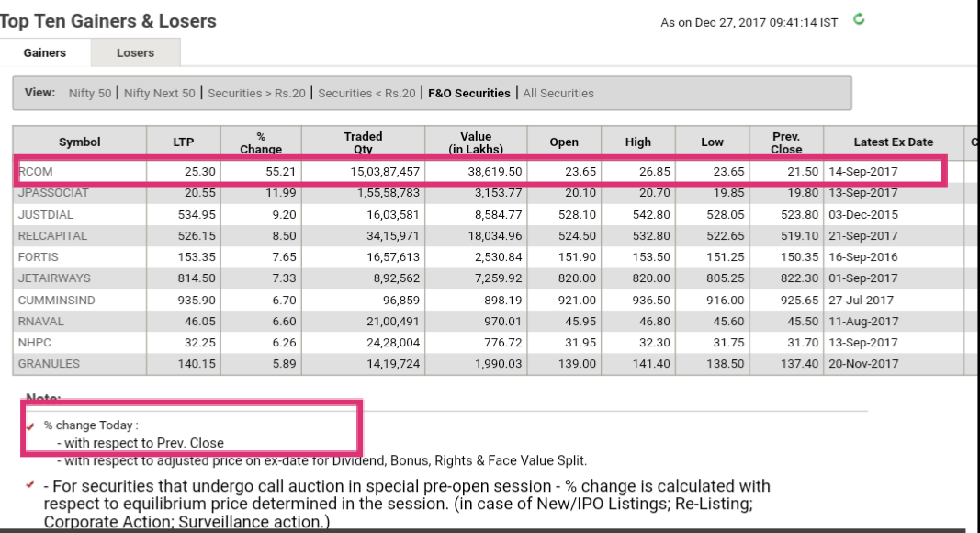Click RCOM value 38,619.50

[x=494, y=172]
